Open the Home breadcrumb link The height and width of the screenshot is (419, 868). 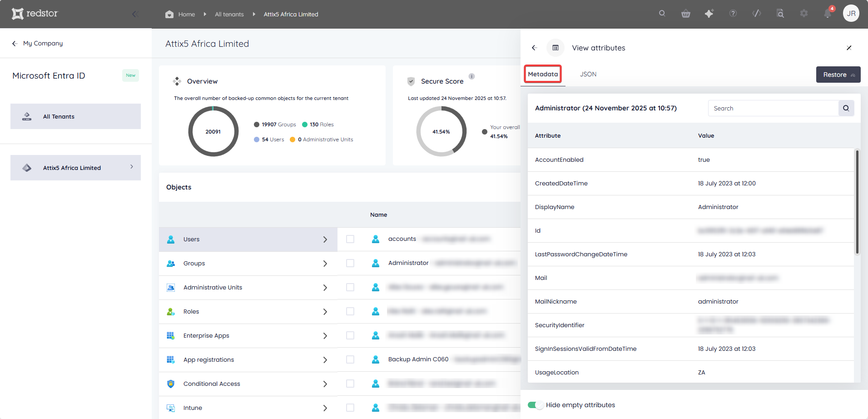187,14
